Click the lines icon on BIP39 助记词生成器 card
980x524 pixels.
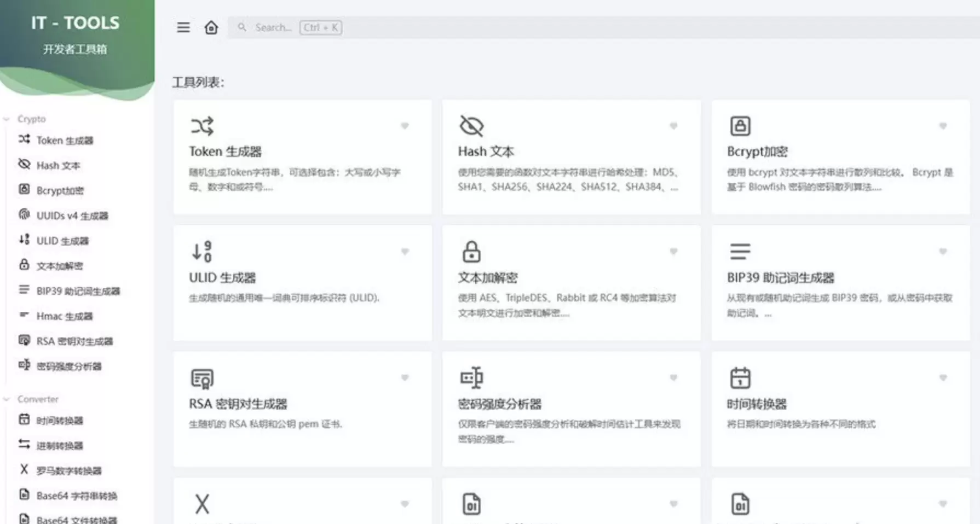click(740, 252)
